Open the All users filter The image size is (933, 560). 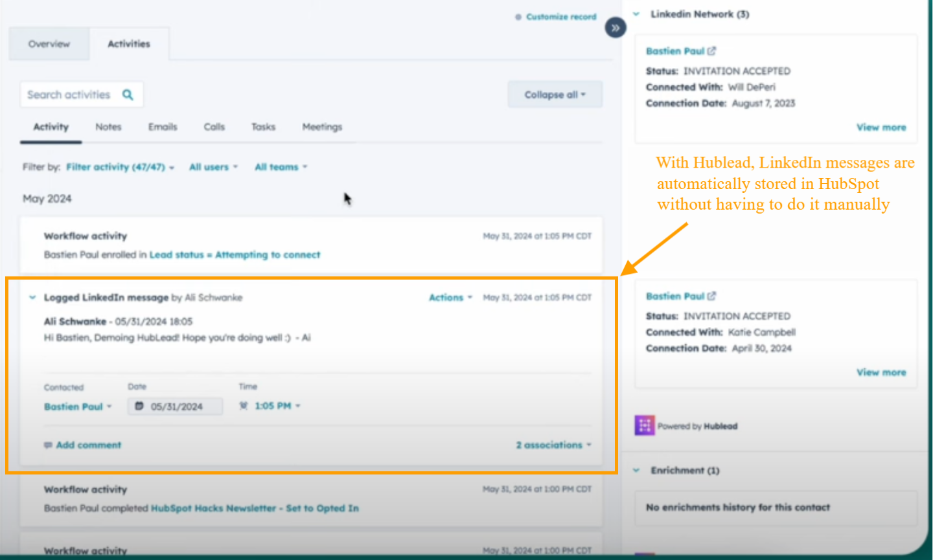[x=214, y=167]
